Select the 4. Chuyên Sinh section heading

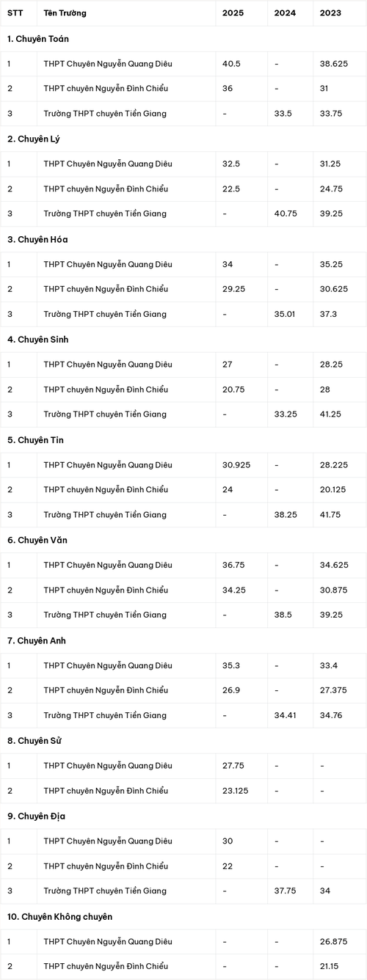[38, 340]
